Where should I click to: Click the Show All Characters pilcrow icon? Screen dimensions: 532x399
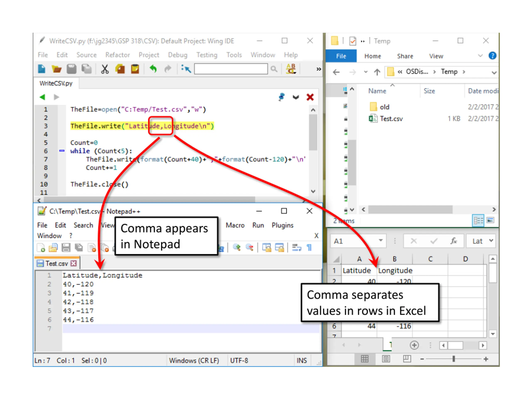(309, 248)
